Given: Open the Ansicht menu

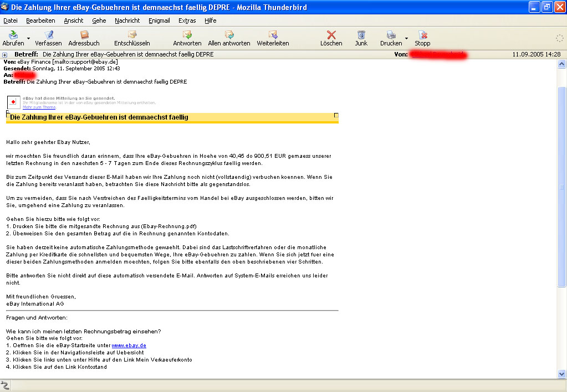Looking at the screenshot, I should (73, 20).
